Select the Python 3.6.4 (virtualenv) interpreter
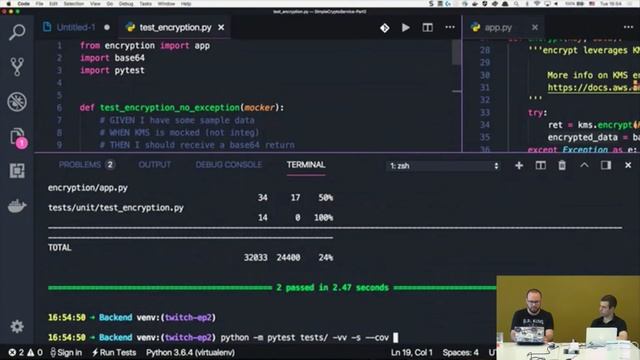The height and width of the screenshot is (360, 640). tap(190, 352)
